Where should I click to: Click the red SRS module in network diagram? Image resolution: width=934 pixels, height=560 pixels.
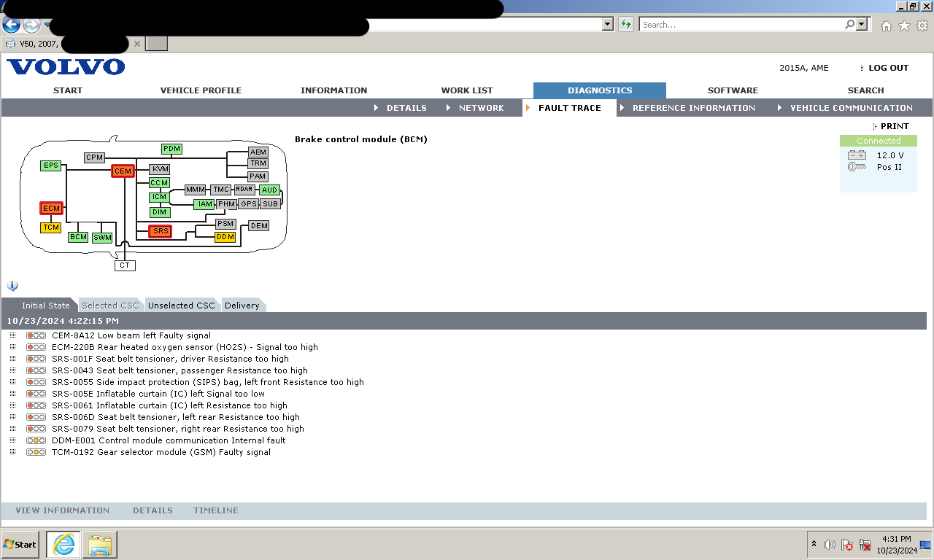coord(160,231)
